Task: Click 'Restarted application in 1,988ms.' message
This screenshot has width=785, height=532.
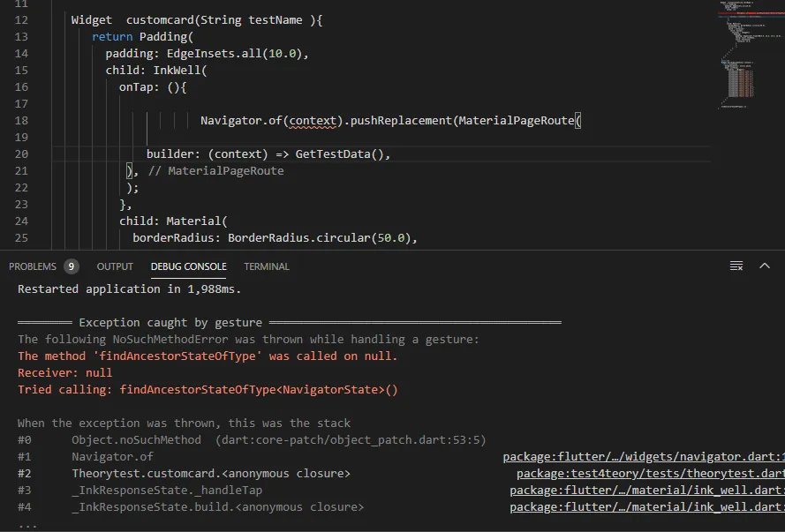Action: point(129,289)
